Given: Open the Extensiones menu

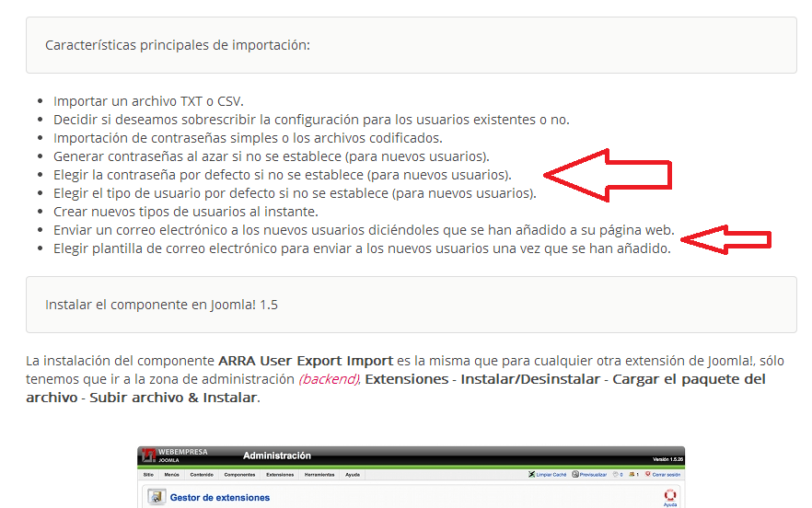Looking at the screenshot, I should 280,474.
